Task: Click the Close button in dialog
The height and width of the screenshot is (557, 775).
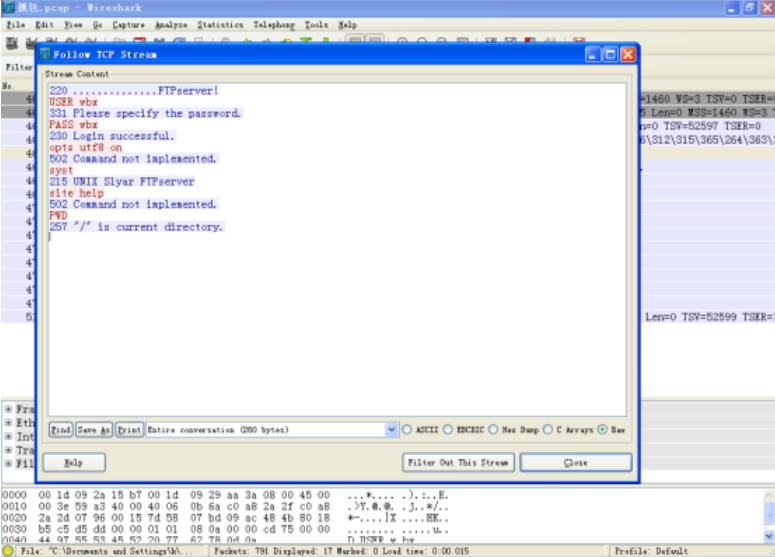Action: point(576,463)
